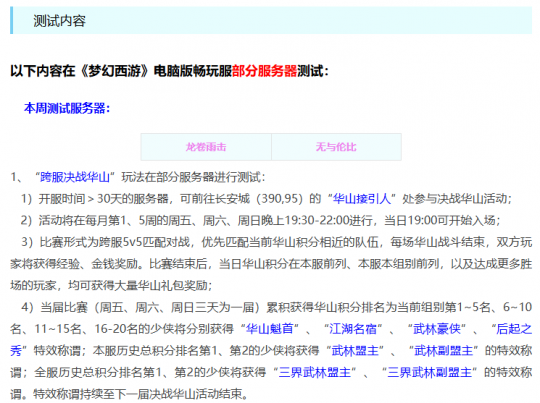This screenshot has width=540, height=403.
Task: Click the red 部分服务器 text
Action: (264, 71)
